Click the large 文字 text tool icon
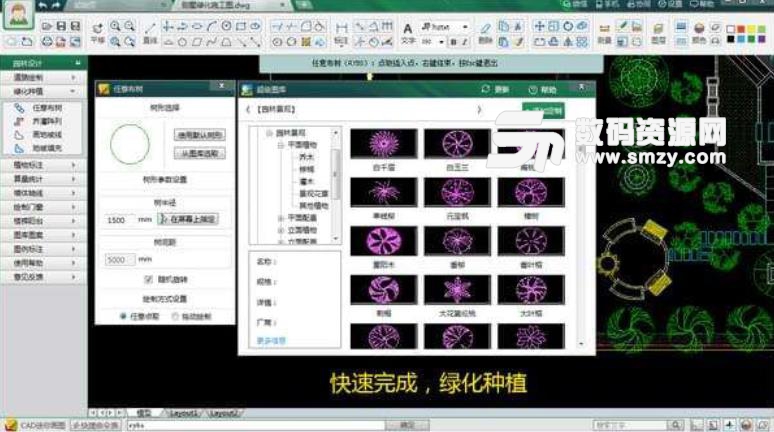Viewport: 774px width, 432px height. 408,27
